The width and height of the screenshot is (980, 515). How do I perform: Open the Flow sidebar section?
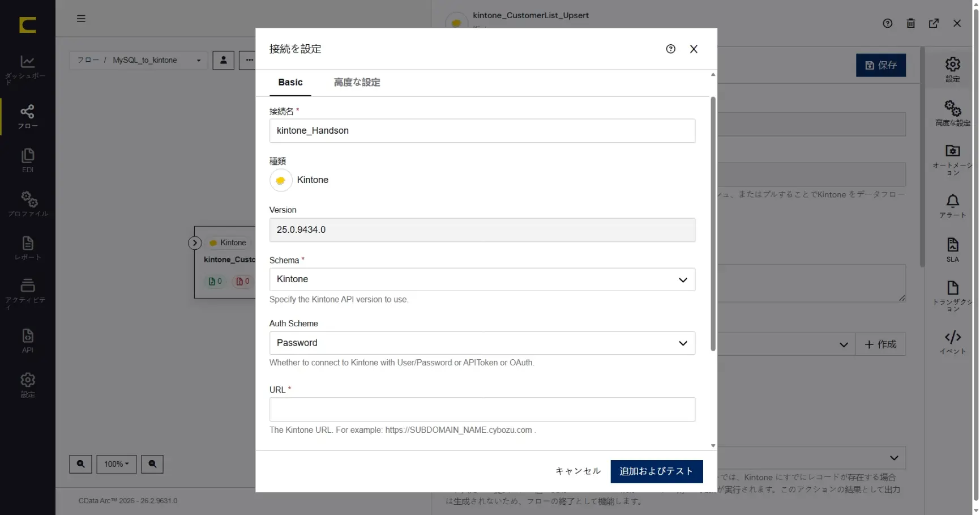coord(27,117)
